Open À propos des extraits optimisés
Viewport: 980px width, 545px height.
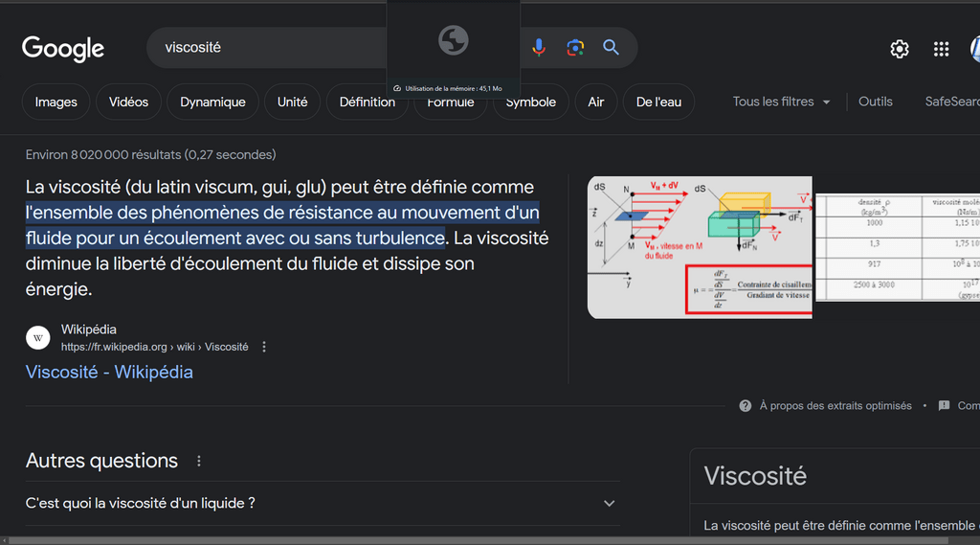pyautogui.click(x=835, y=406)
